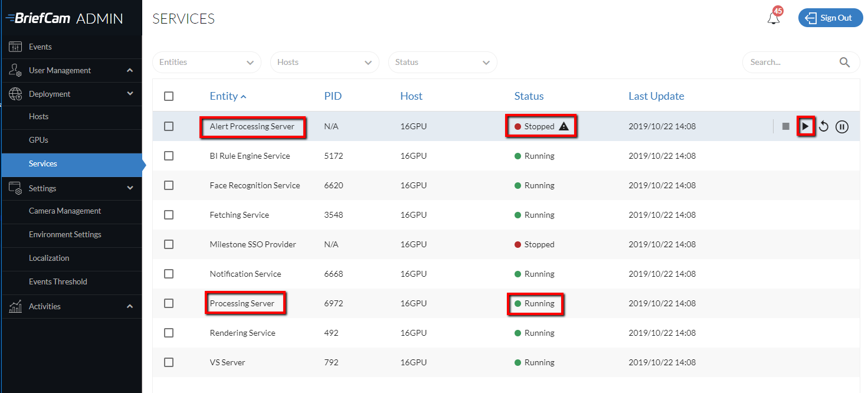This screenshot has width=868, height=393.
Task: Restart the Alert Processing Server service
Action: 824,126
